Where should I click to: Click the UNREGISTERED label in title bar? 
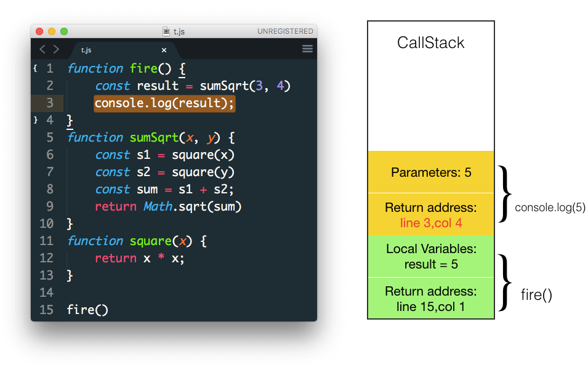point(285,31)
